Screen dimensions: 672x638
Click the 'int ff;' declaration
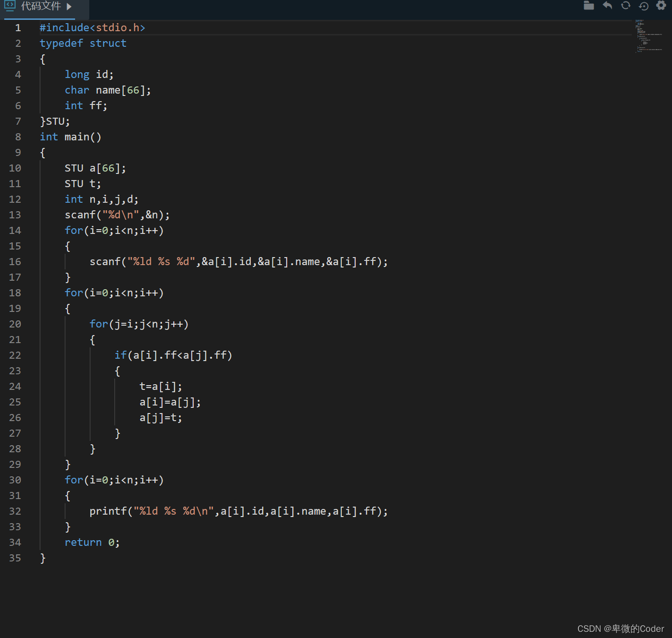pyautogui.click(x=86, y=106)
